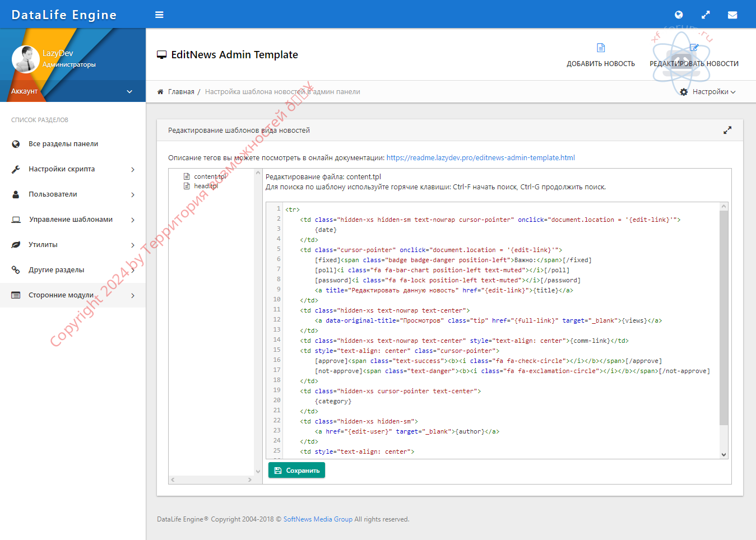The width and height of the screenshot is (756, 540).
Task: Click laptop icon for Управление шаблонами
Action: [16, 220]
